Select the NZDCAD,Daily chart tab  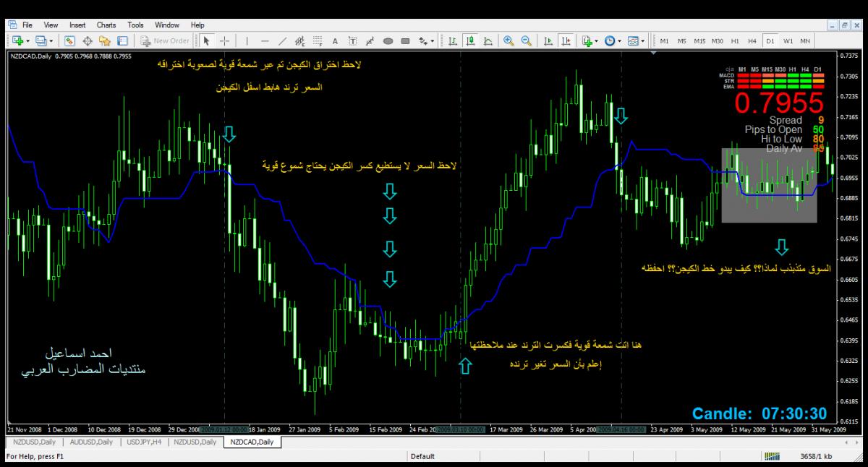click(x=252, y=441)
